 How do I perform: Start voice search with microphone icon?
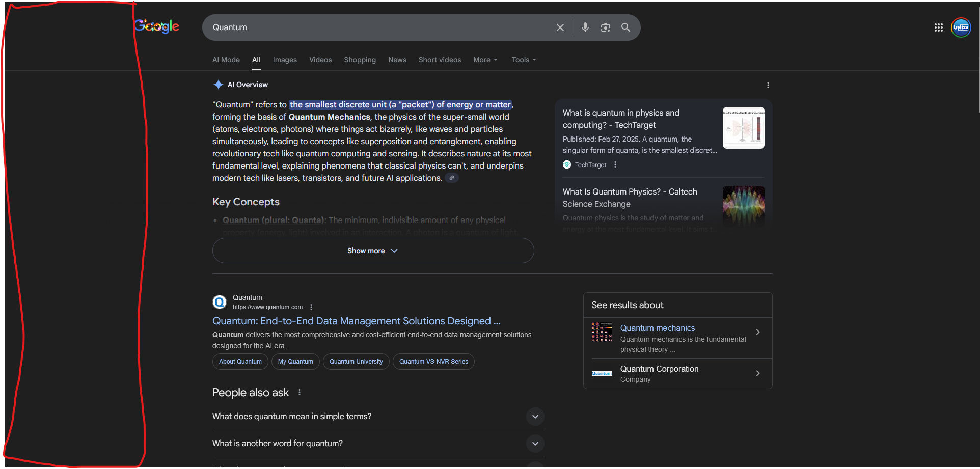585,27
